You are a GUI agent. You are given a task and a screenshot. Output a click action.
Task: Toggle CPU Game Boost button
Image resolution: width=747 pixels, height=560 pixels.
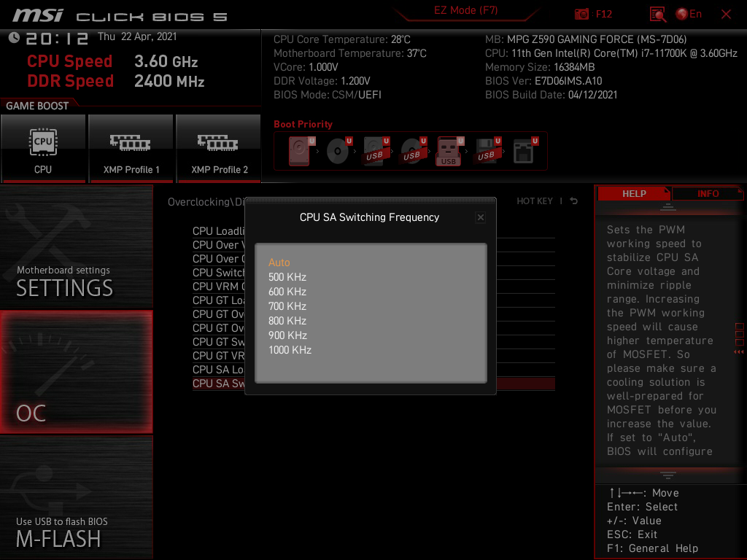[43, 149]
